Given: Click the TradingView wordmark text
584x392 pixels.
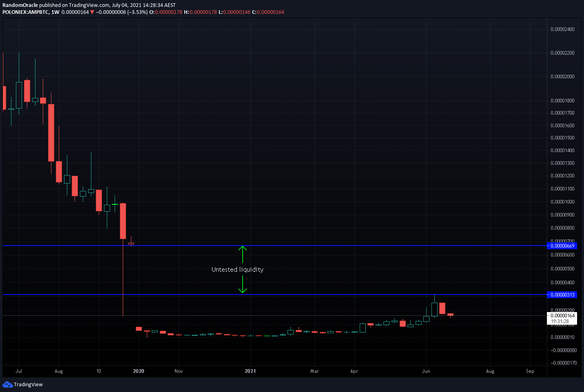Looking at the screenshot, I should pos(28,384).
